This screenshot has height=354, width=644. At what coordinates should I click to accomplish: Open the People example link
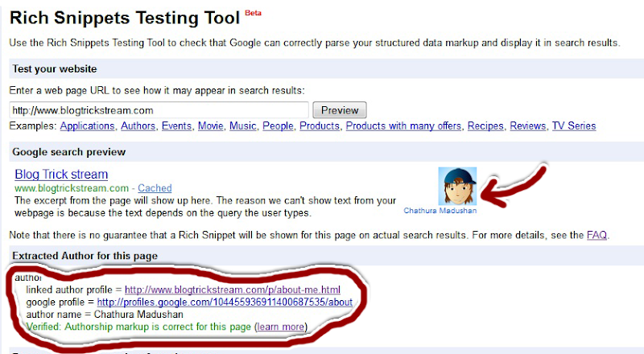pyautogui.click(x=278, y=126)
